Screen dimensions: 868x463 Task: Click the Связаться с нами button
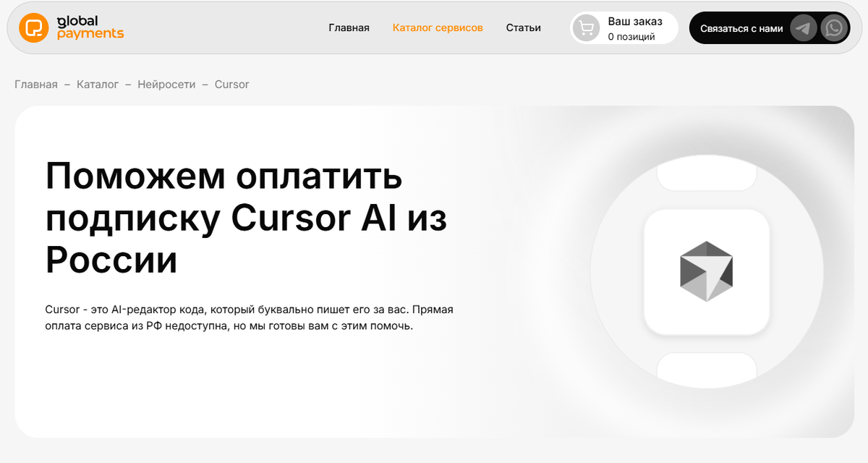point(741,29)
